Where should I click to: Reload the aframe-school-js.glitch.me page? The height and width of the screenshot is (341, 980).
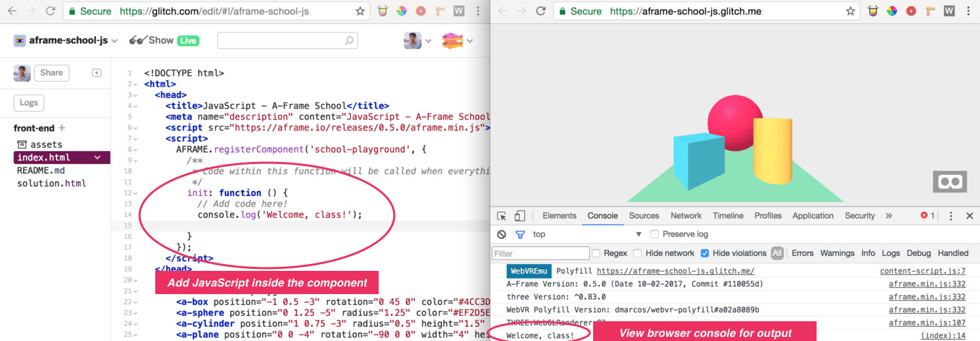(x=541, y=11)
